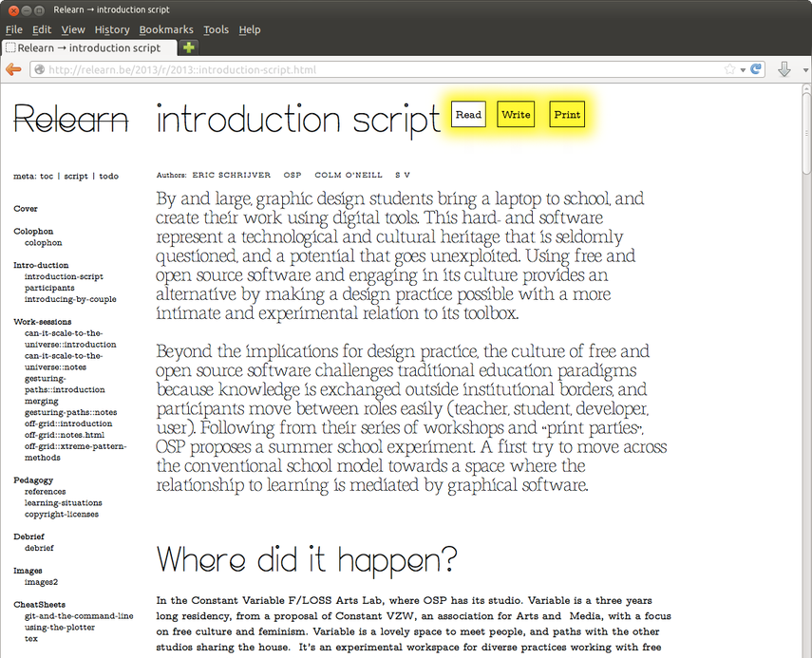Go to participants page in sidebar
Image resolution: width=812 pixels, height=658 pixels.
[x=49, y=288]
